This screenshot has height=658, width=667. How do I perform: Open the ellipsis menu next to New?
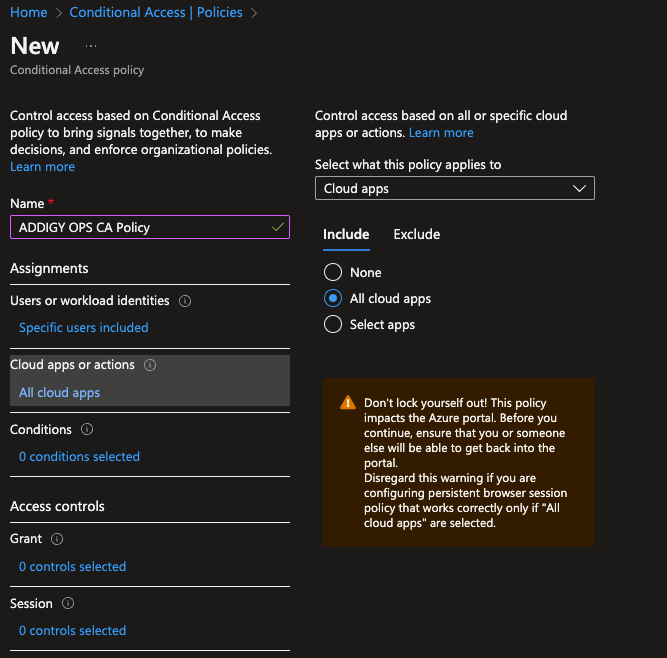91,46
